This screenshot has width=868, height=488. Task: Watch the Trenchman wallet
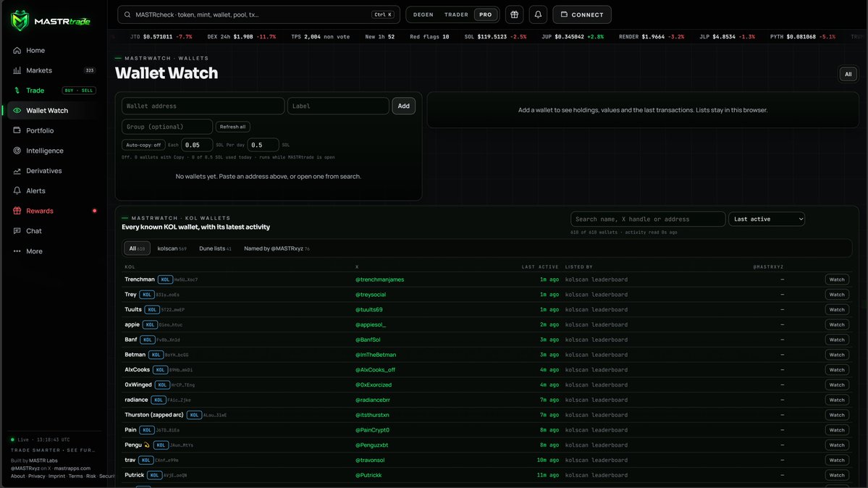[836, 279]
